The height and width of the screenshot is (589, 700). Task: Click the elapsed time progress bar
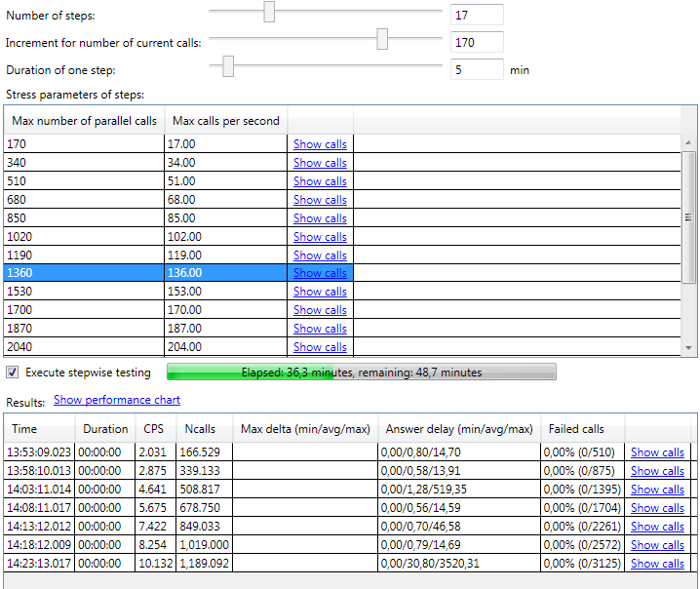click(362, 372)
